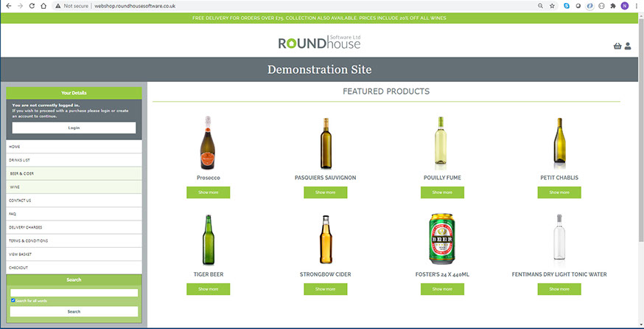Show more for Petit Chablis

point(559,193)
